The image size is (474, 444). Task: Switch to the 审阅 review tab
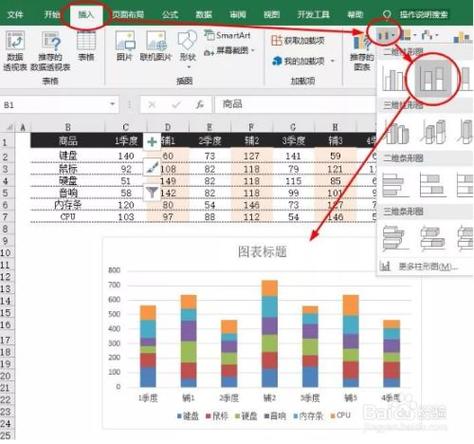coord(238,14)
